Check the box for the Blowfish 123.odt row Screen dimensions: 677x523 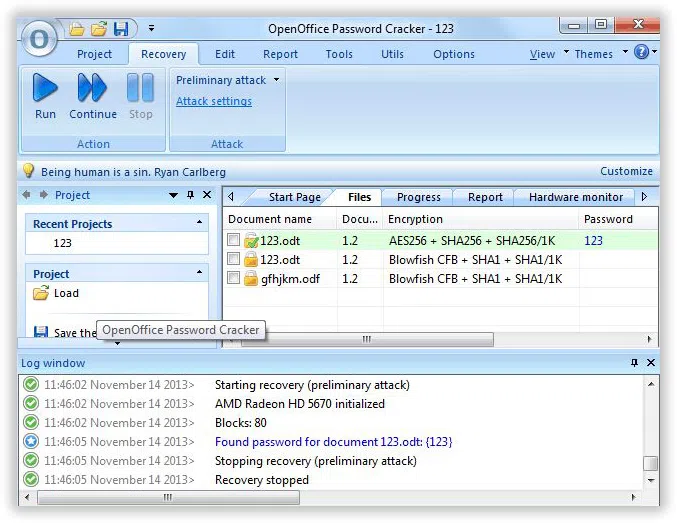pyautogui.click(x=233, y=259)
